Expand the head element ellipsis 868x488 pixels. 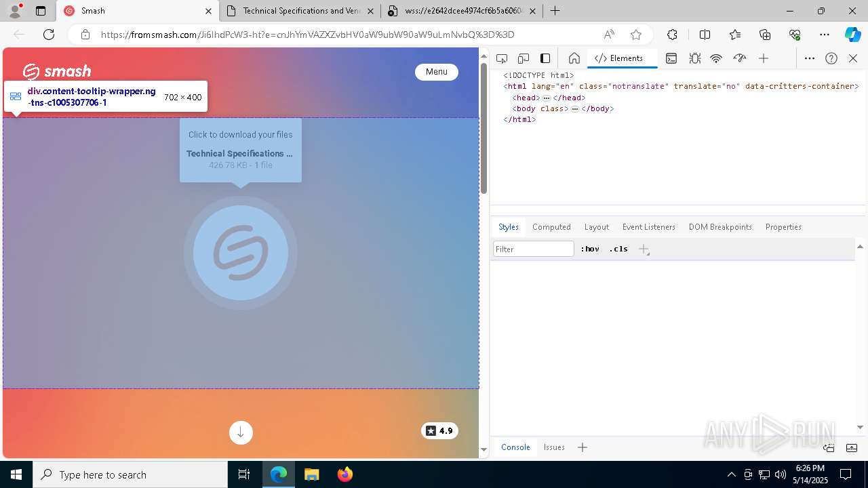[547, 98]
